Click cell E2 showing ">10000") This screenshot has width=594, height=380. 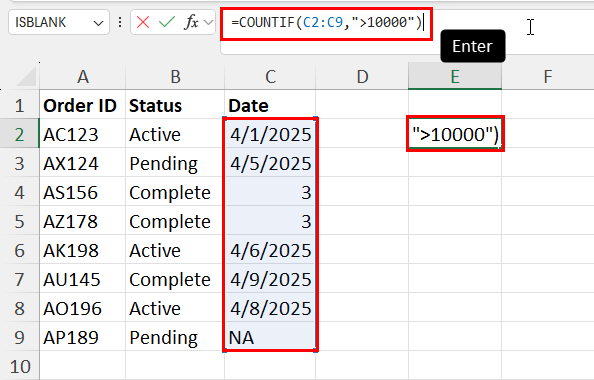click(455, 134)
